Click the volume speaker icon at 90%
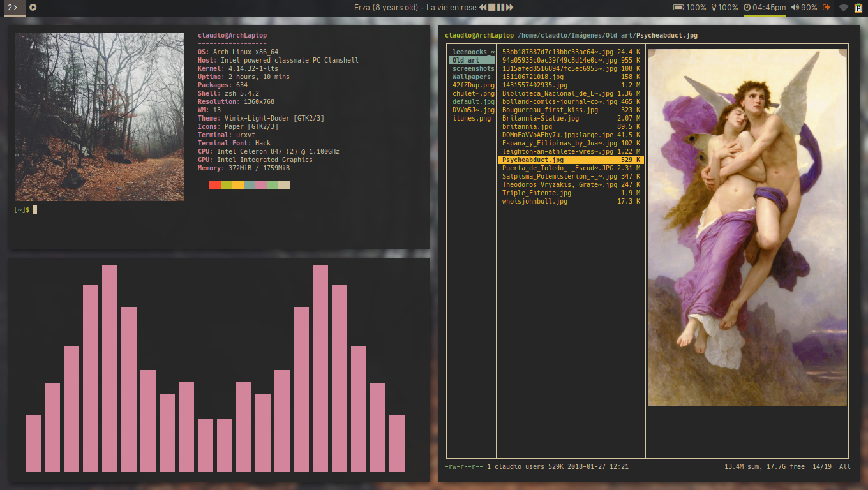 795,8
